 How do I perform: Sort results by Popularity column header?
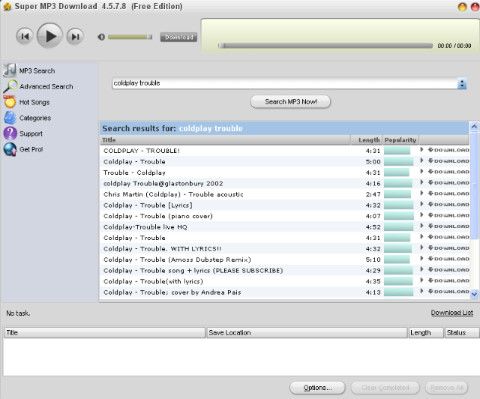[400, 140]
